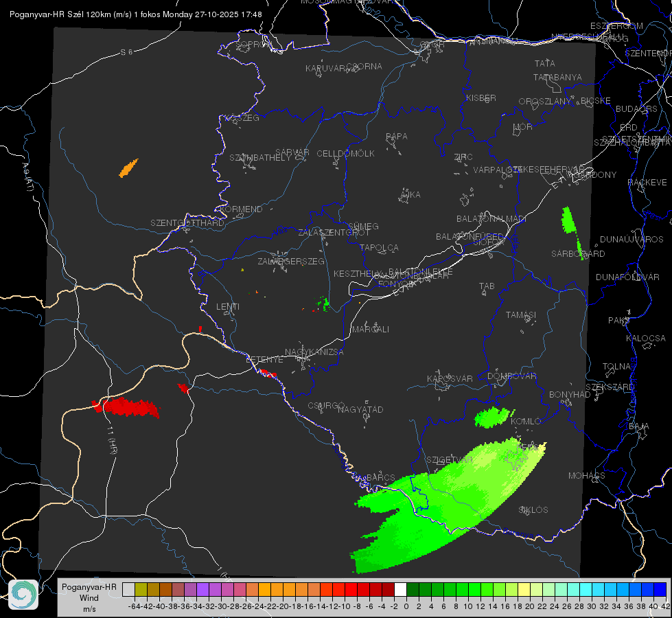Click the TAMASI city label

click(x=521, y=315)
